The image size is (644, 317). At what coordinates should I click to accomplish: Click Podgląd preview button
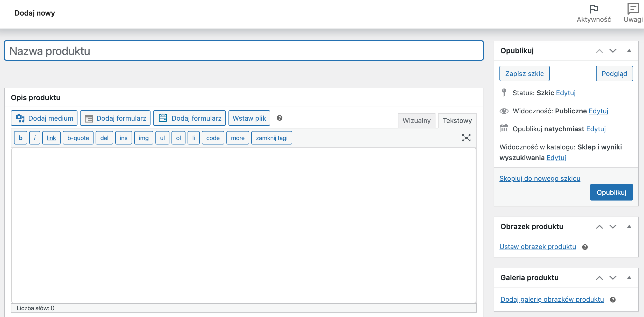[x=614, y=73]
